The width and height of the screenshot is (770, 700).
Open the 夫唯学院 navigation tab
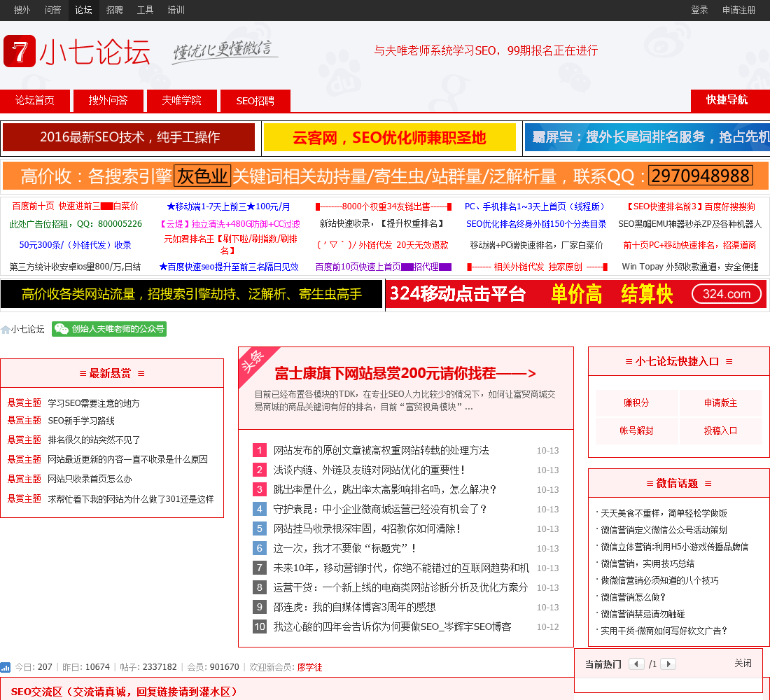(181, 101)
